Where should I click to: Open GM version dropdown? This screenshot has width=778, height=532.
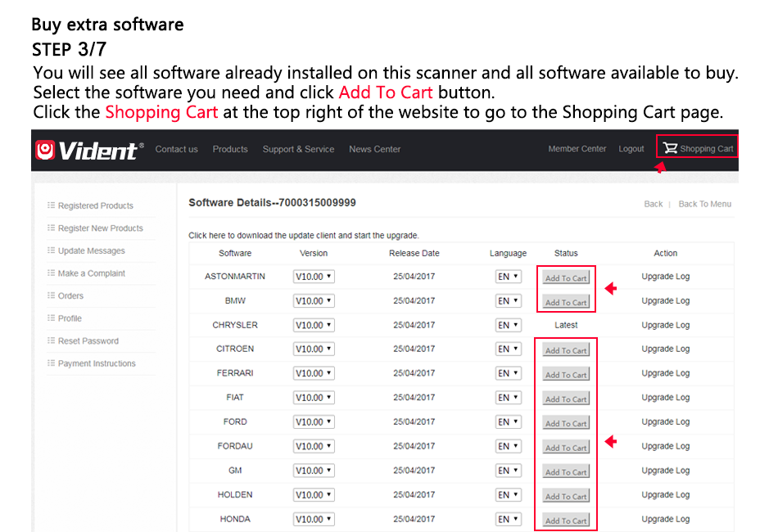pyautogui.click(x=314, y=471)
